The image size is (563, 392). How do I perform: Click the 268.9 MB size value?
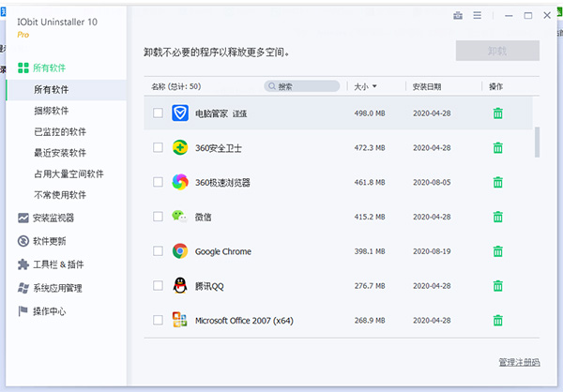pyautogui.click(x=370, y=320)
